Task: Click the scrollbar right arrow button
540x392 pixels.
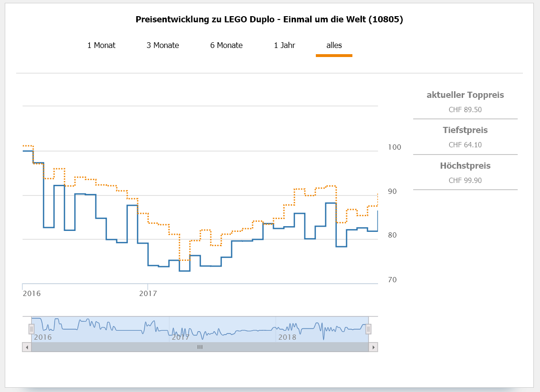Action: [x=373, y=347]
